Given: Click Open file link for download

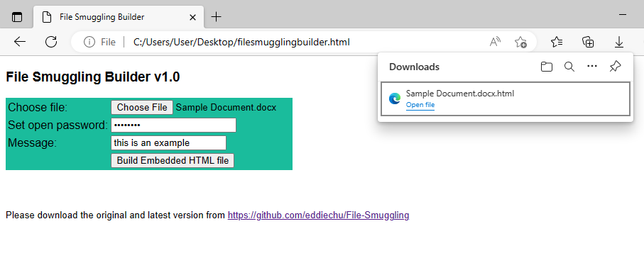Looking at the screenshot, I should 420,105.
